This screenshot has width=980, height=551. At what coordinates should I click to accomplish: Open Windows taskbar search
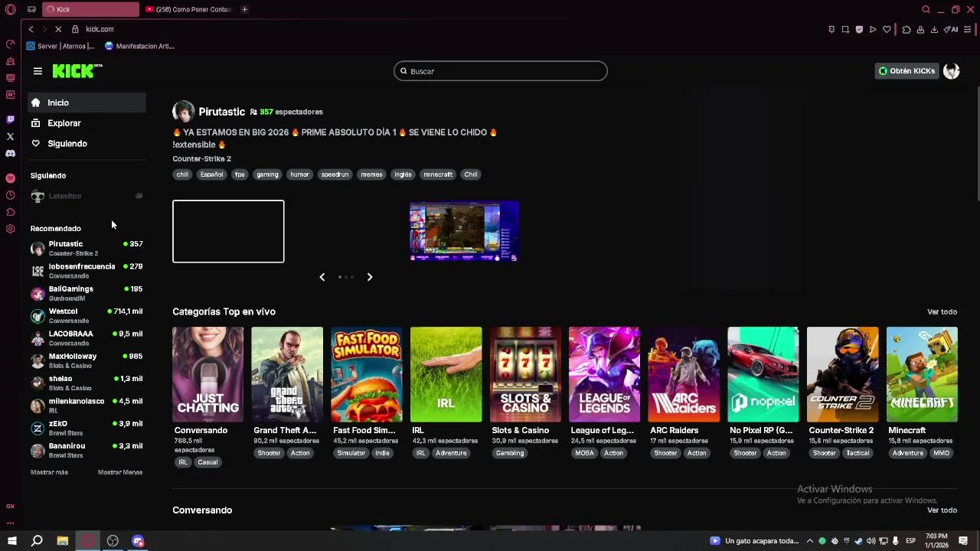pyautogui.click(x=37, y=541)
